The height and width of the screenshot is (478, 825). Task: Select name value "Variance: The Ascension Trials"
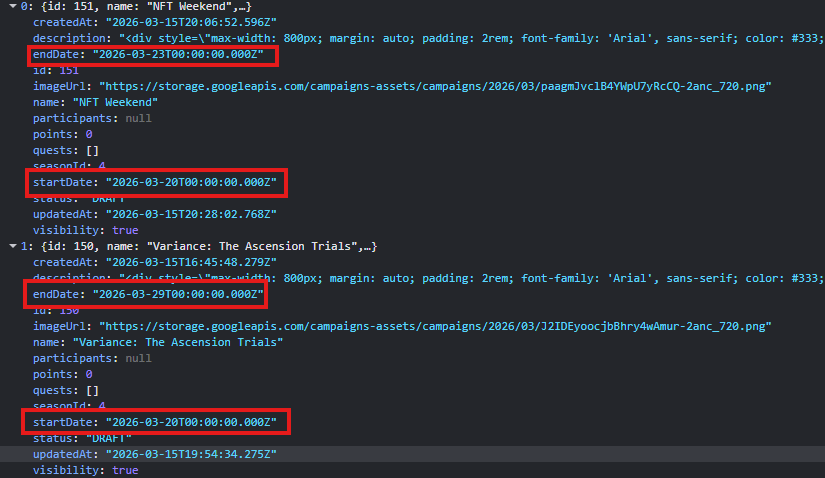[x=178, y=342]
